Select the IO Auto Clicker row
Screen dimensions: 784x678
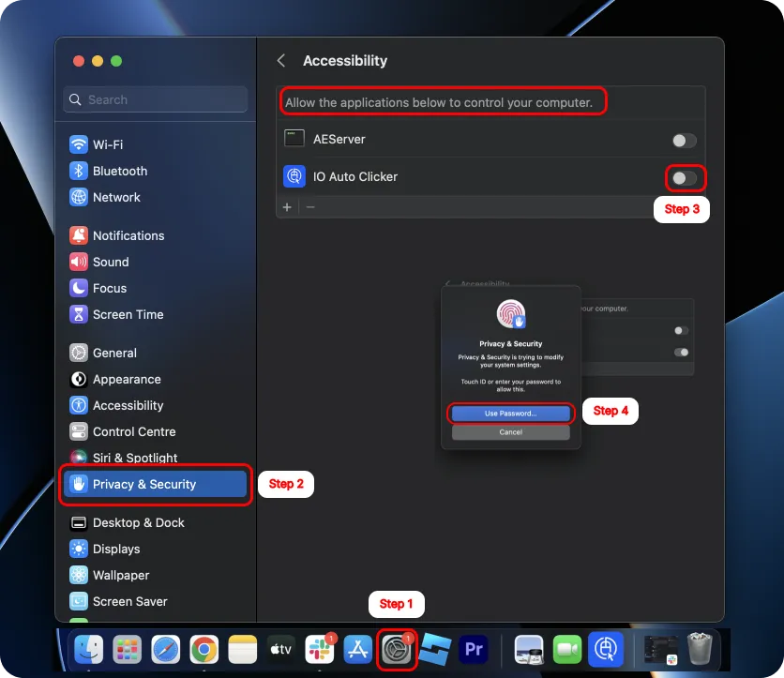coord(490,176)
